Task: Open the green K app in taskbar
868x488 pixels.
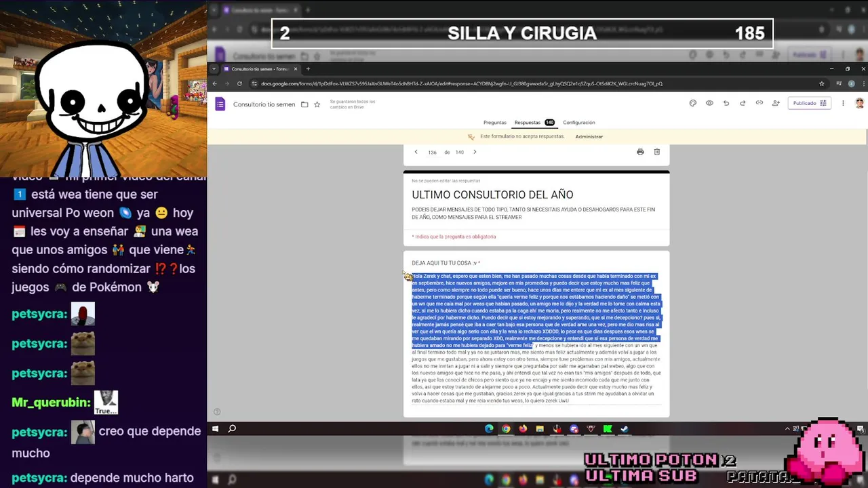Action: (x=608, y=428)
